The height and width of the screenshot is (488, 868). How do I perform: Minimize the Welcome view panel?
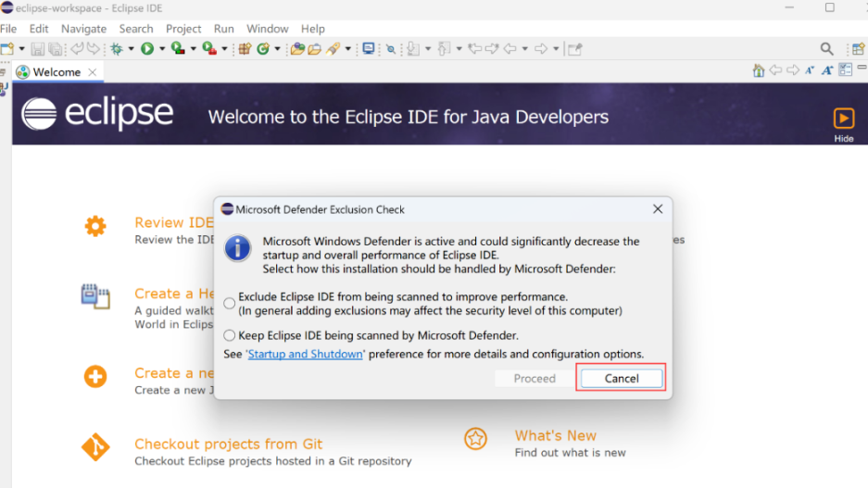(x=862, y=67)
